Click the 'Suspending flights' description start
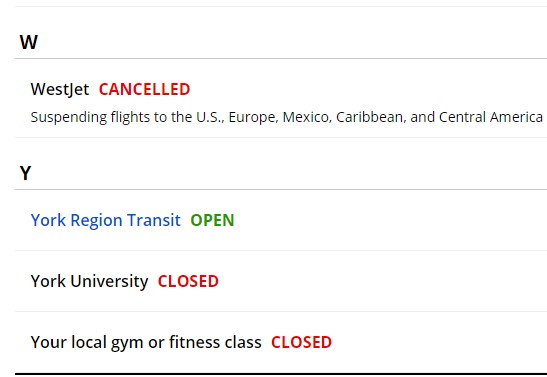This screenshot has height=377, width=547. coord(69,117)
